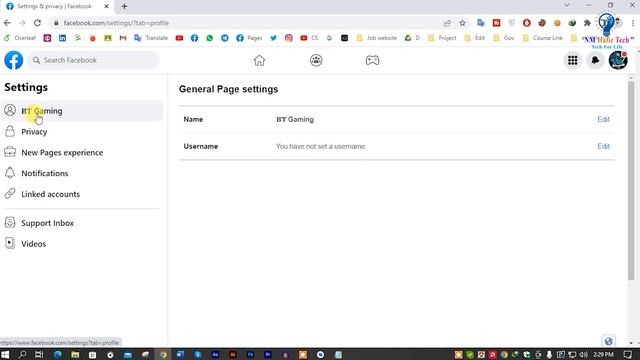Open Support Inbox
Image resolution: width=640 pixels, height=360 pixels.
coord(82,223)
